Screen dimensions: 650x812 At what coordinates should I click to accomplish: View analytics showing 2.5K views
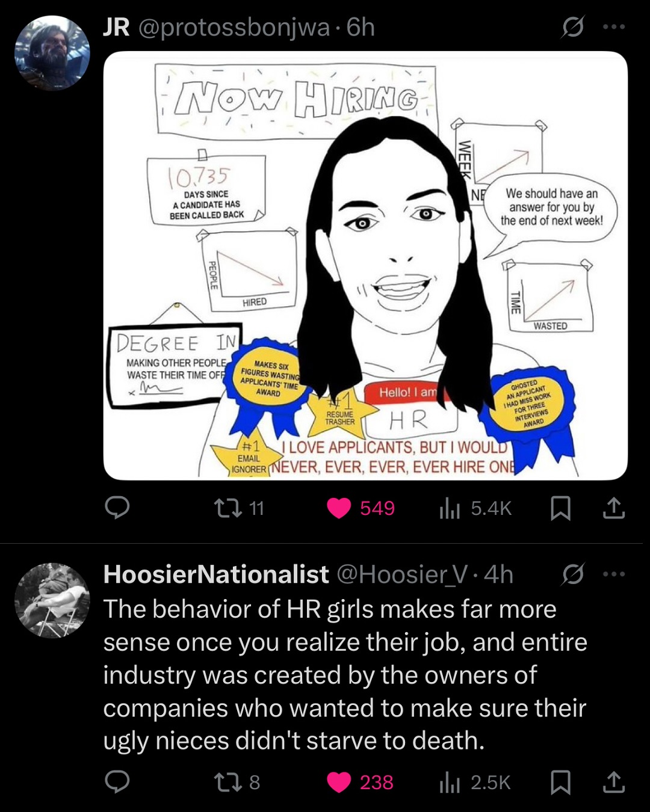coord(475,782)
